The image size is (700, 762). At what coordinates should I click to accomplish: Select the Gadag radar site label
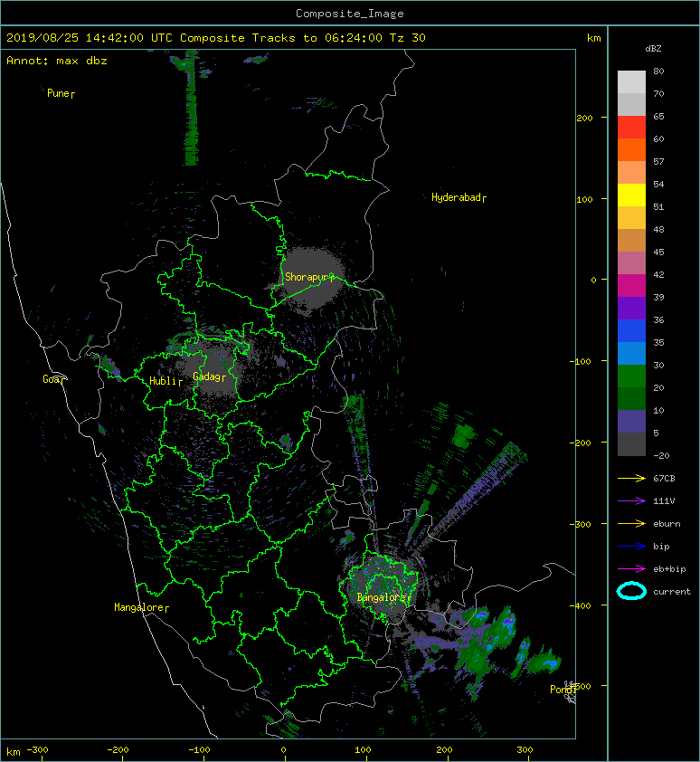pos(210,376)
